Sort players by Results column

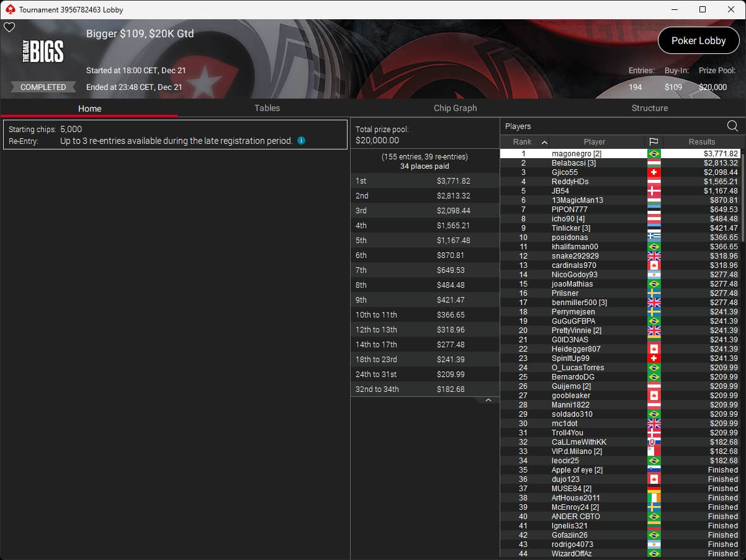tap(701, 142)
